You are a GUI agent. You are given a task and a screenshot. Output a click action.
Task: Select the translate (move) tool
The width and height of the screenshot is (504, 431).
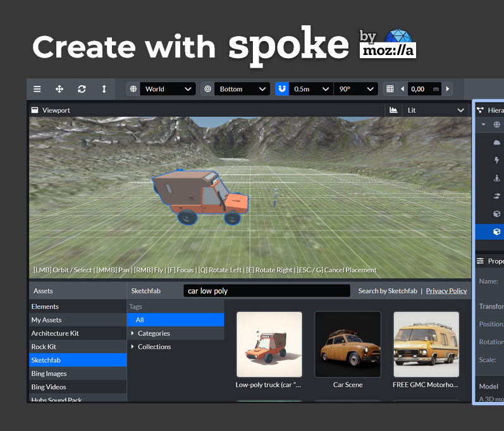point(59,89)
